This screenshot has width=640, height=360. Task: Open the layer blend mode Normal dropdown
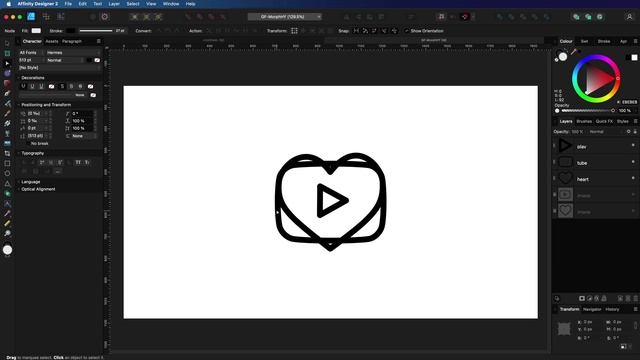605,132
